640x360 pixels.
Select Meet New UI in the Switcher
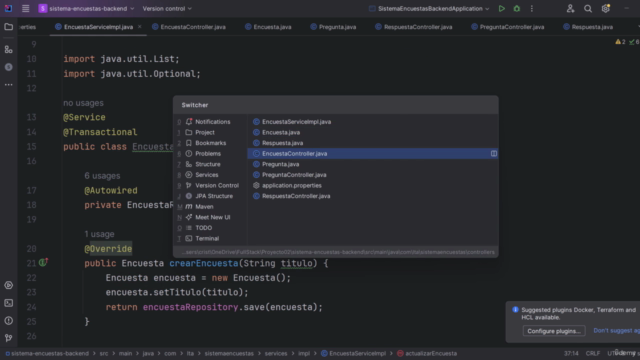(x=210, y=217)
